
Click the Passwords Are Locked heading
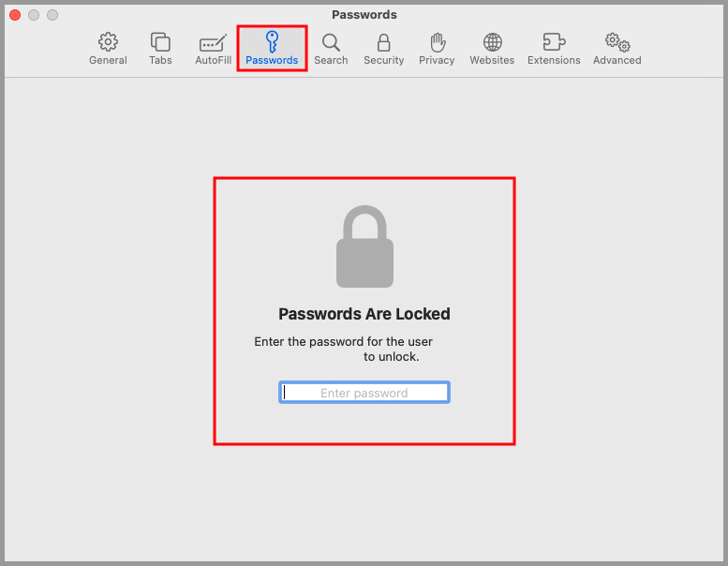tap(364, 314)
